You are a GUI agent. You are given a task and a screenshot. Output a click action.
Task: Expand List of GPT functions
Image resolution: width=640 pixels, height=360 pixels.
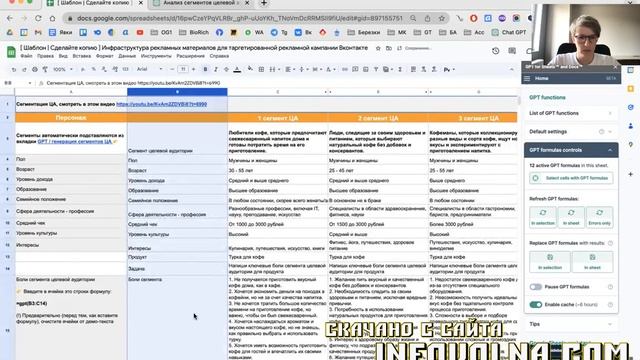click(x=571, y=113)
